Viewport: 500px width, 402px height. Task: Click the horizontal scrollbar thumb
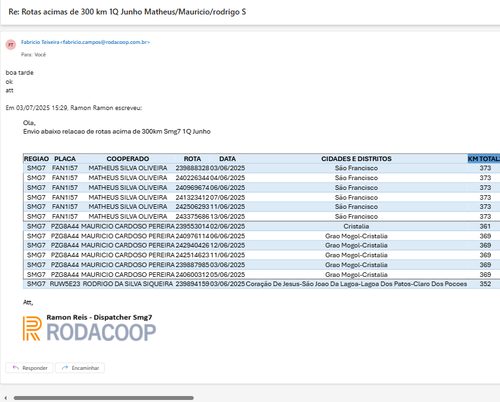pos(104,398)
